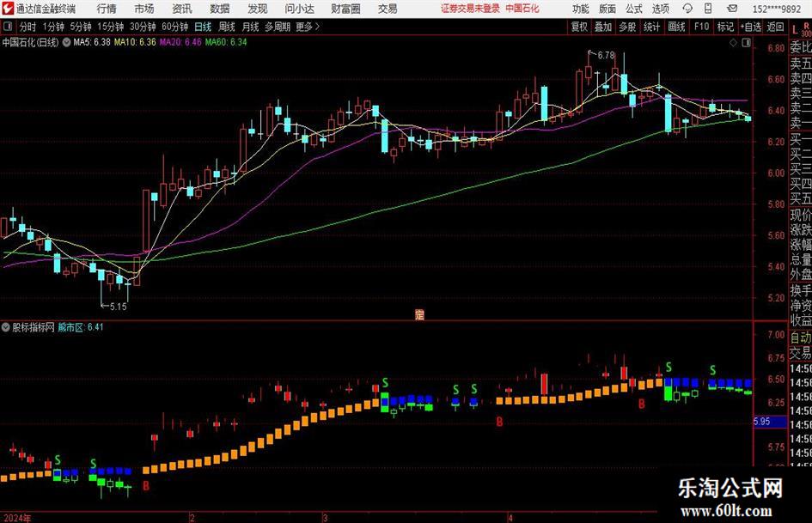Image resolution: width=812 pixels, height=523 pixels.
Task: Switch to 5分钟 period
Action: (x=80, y=27)
